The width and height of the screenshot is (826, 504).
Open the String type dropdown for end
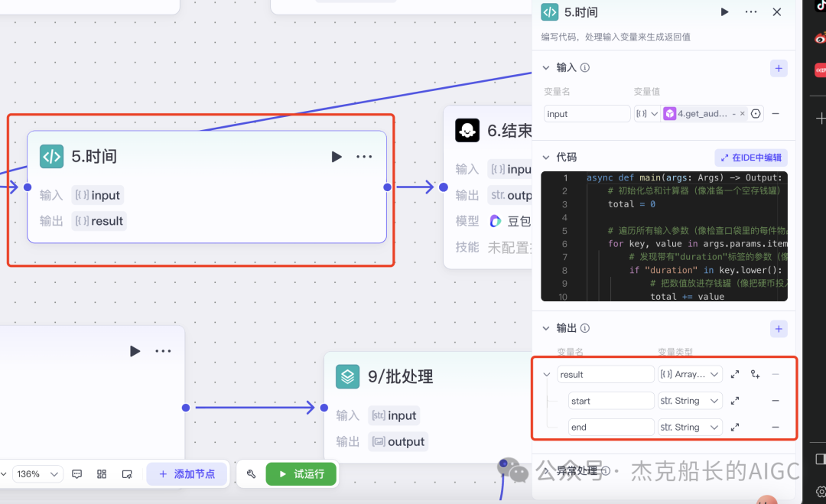tap(690, 427)
